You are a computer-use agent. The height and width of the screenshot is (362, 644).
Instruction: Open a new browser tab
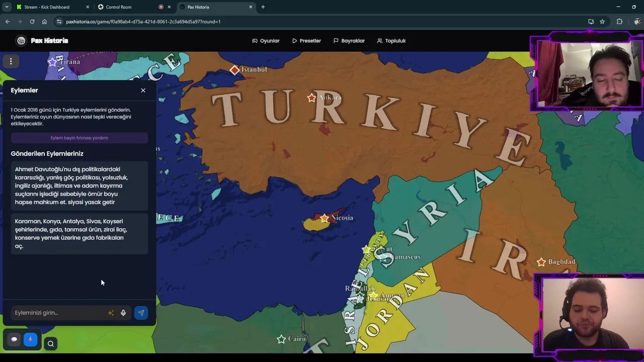263,7
